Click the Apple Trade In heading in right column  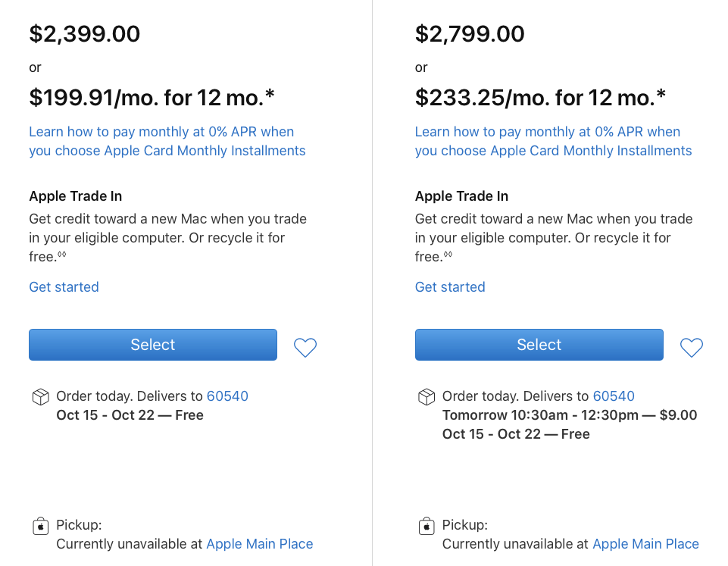461,196
